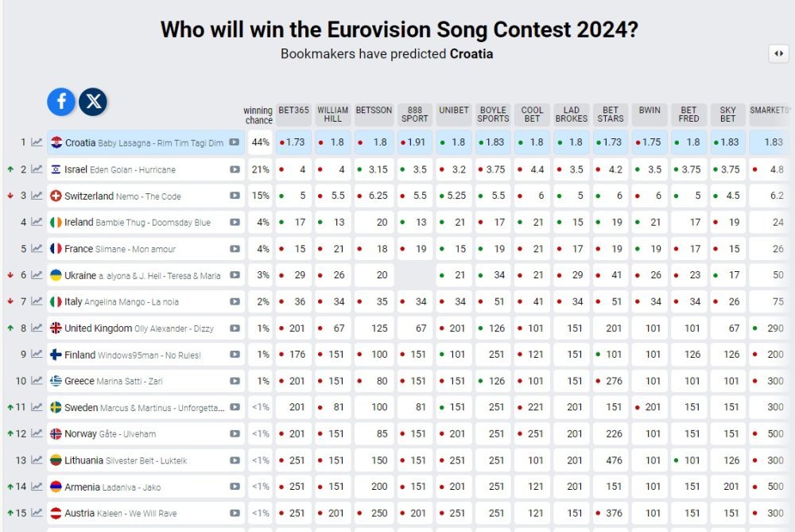Share the odds page on Facebook
Screen dimensions: 795x532
pos(61,101)
